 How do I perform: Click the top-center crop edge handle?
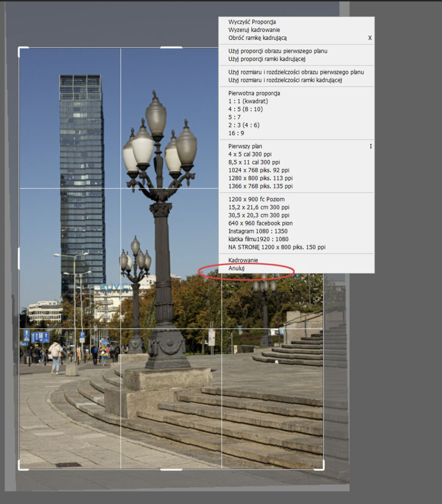(x=171, y=48)
